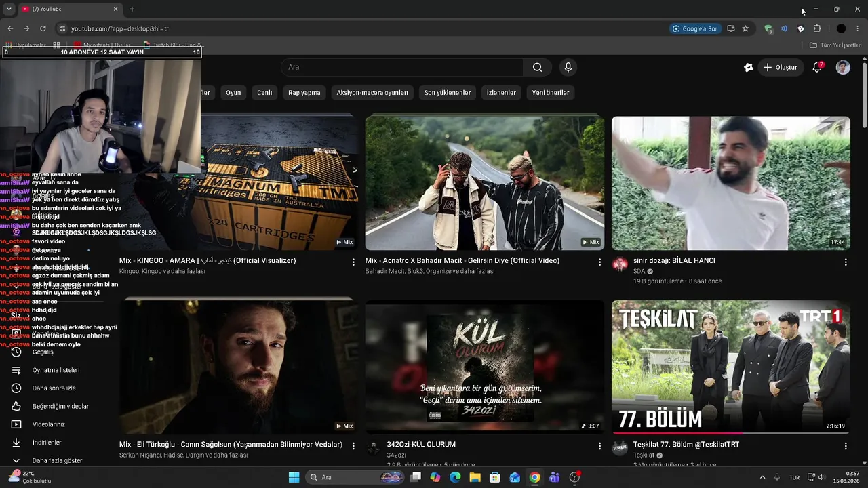The height and width of the screenshot is (488, 868).
Task: Bookmark this page with the star icon
Action: (x=745, y=28)
